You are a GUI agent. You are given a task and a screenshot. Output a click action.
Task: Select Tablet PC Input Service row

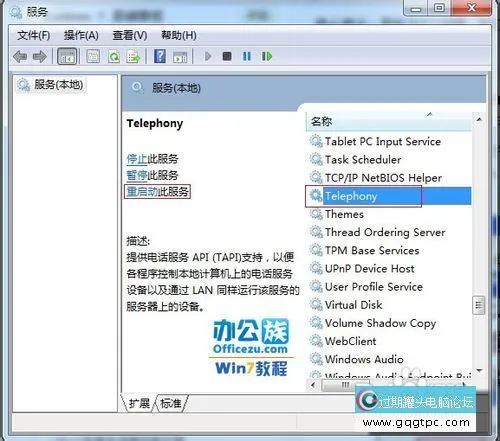point(389,141)
